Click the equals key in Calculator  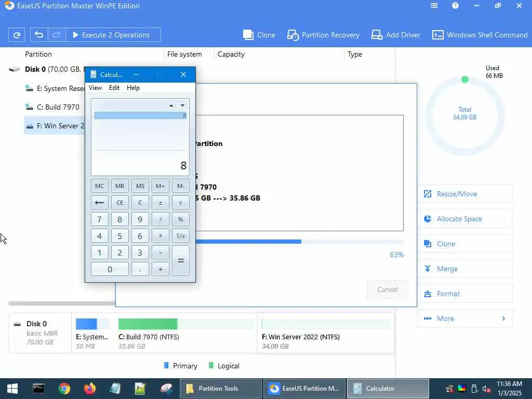tap(180, 261)
